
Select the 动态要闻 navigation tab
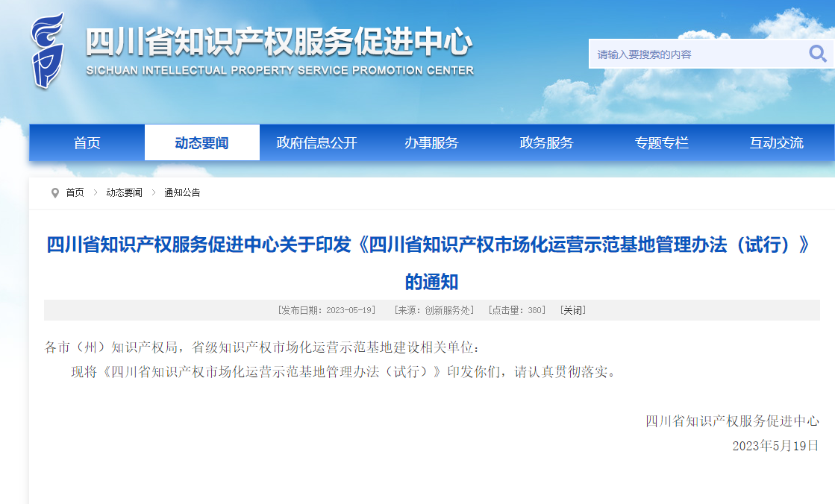pos(201,143)
